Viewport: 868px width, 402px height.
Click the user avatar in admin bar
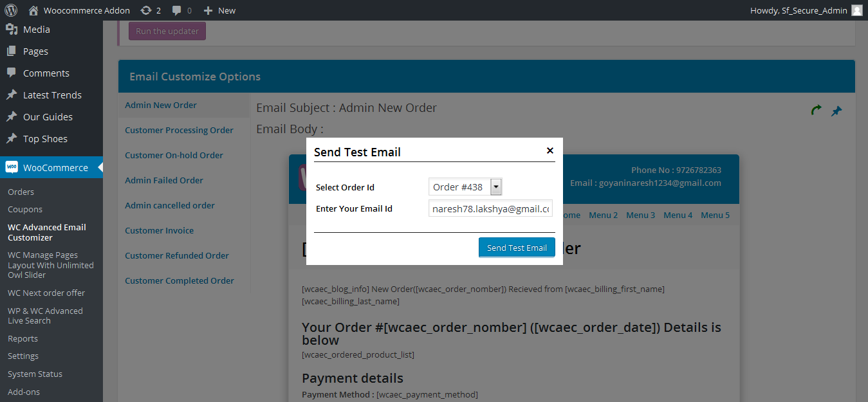856,10
